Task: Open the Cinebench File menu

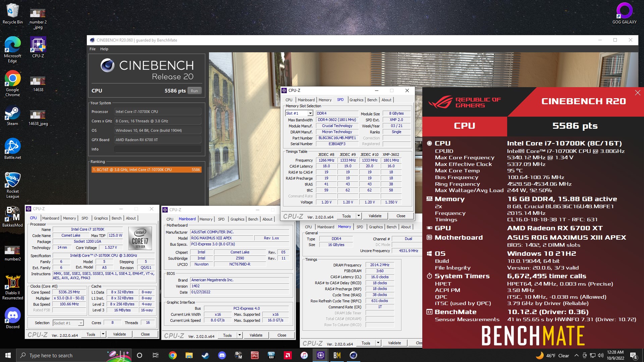Action: click(93, 49)
